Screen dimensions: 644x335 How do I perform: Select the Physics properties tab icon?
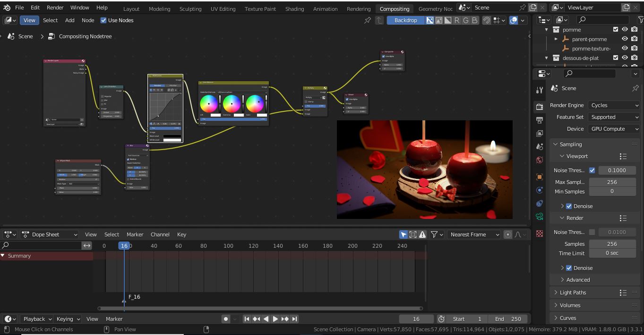click(x=539, y=203)
